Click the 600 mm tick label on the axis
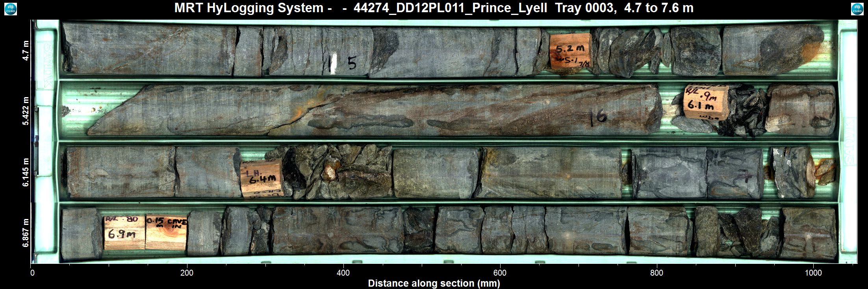868x289 pixels. pos(500,273)
